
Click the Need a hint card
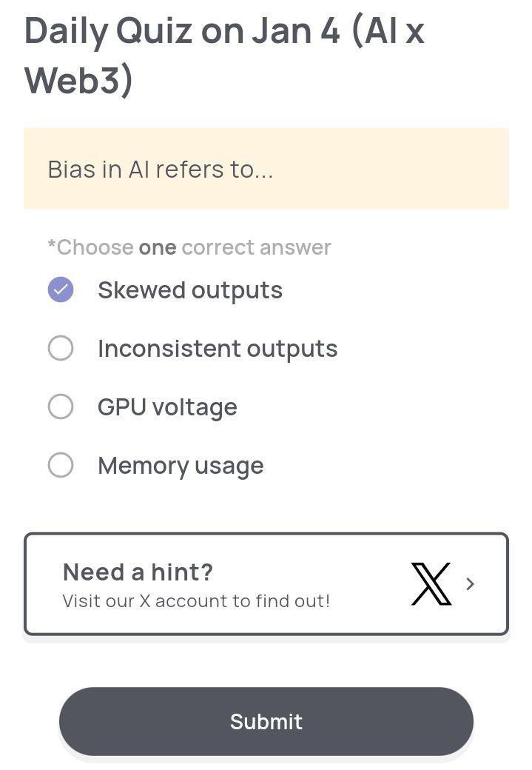[266, 584]
